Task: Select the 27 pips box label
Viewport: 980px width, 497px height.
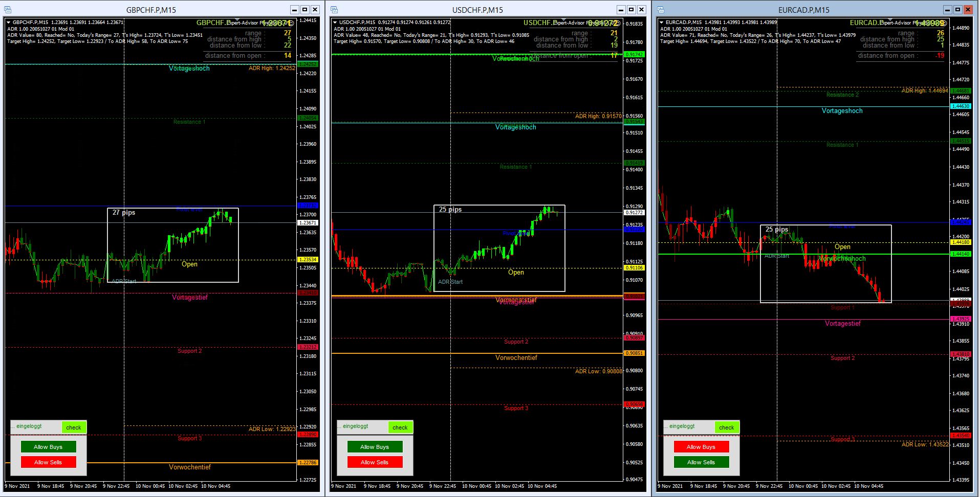Action: (x=124, y=213)
